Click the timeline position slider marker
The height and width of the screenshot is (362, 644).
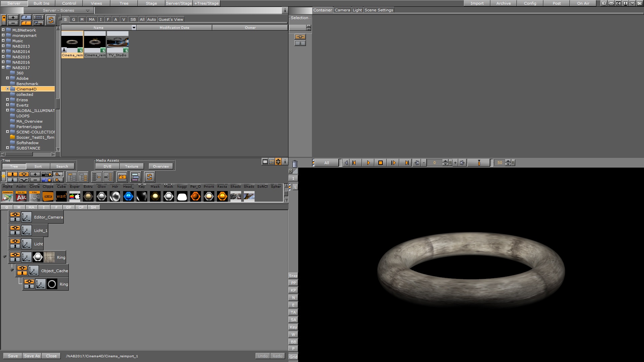[x=479, y=163]
